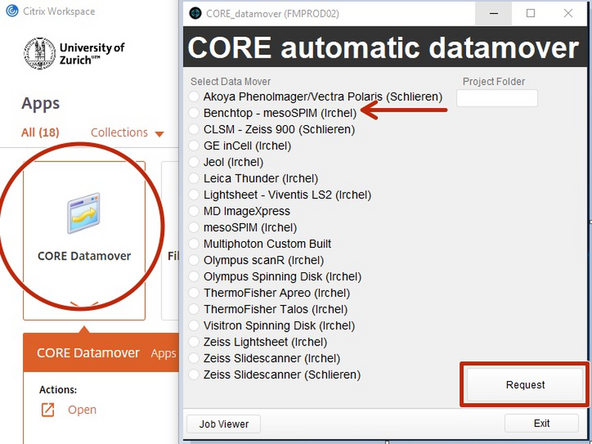Open the CORE Datamover app tile icon
This screenshot has height=444, width=592.
click(84, 213)
